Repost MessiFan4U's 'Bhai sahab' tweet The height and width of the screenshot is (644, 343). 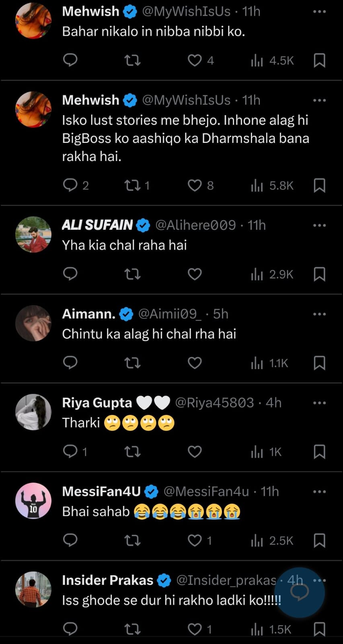(132, 540)
